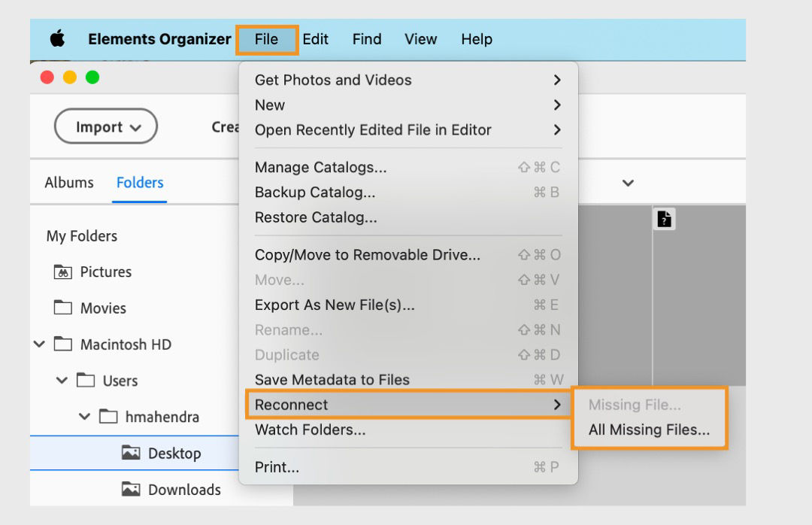The width and height of the screenshot is (812, 525).
Task: Click the Macintosh HD folder icon
Action: (x=63, y=344)
